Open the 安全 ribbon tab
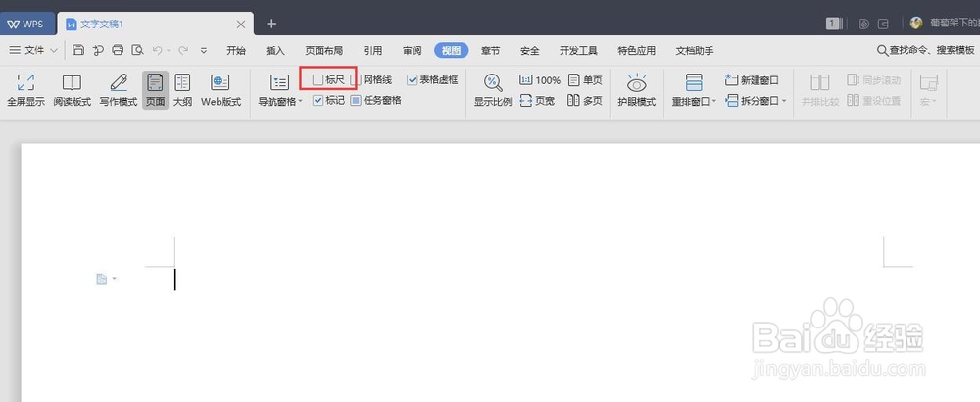980x402 pixels. coord(529,51)
